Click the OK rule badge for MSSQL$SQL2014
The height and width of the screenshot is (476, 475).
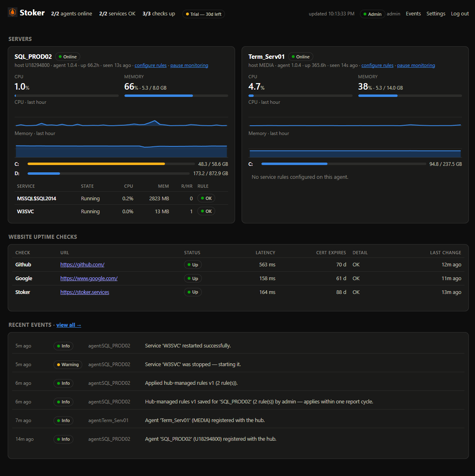(206, 198)
